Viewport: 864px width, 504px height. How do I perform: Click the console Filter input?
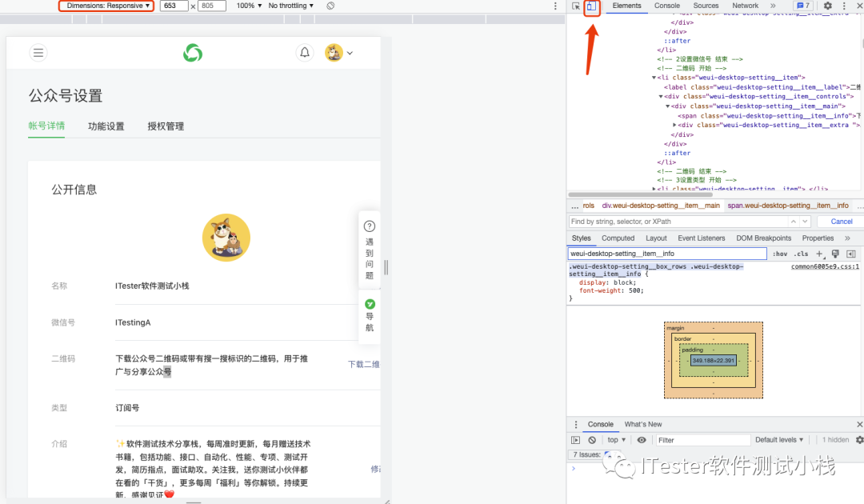(x=702, y=440)
